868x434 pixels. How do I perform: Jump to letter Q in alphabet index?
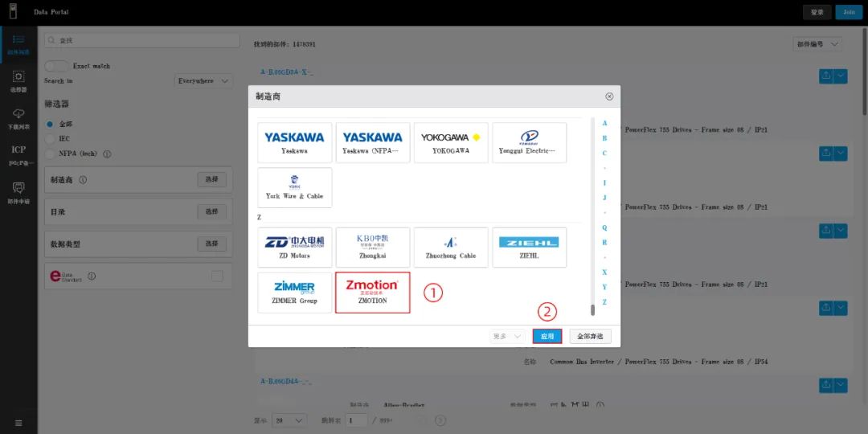604,227
